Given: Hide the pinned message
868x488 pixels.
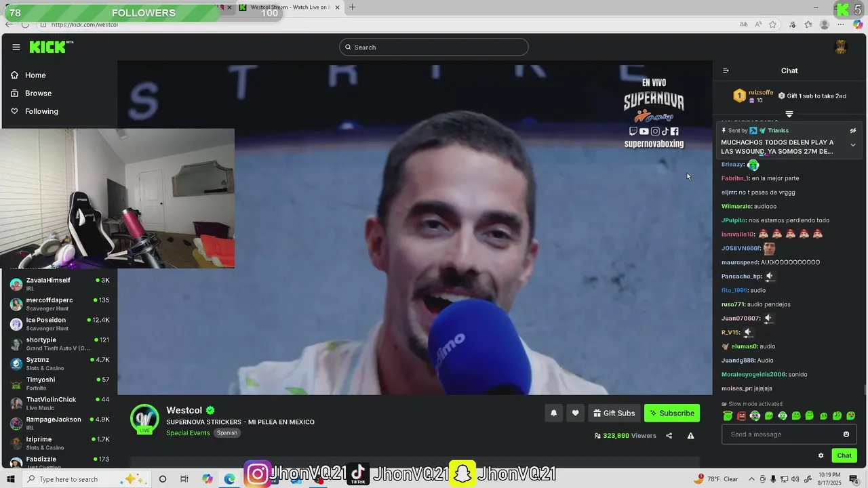Looking at the screenshot, I should pyautogui.click(x=853, y=130).
